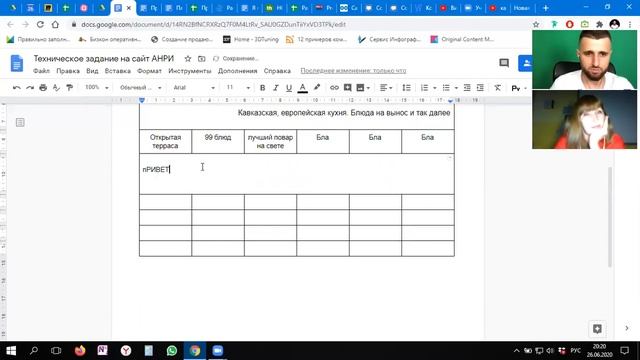
Task: Clear formatting from selection
Action: (497, 88)
